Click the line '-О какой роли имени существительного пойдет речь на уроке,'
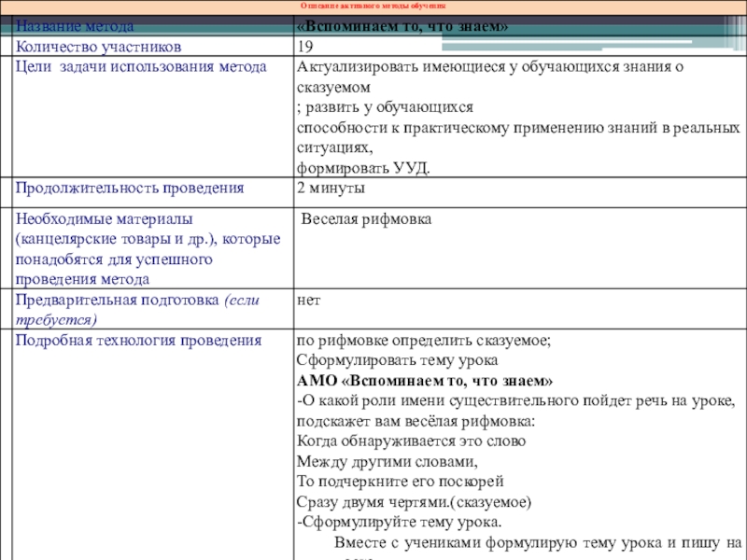 (516, 401)
